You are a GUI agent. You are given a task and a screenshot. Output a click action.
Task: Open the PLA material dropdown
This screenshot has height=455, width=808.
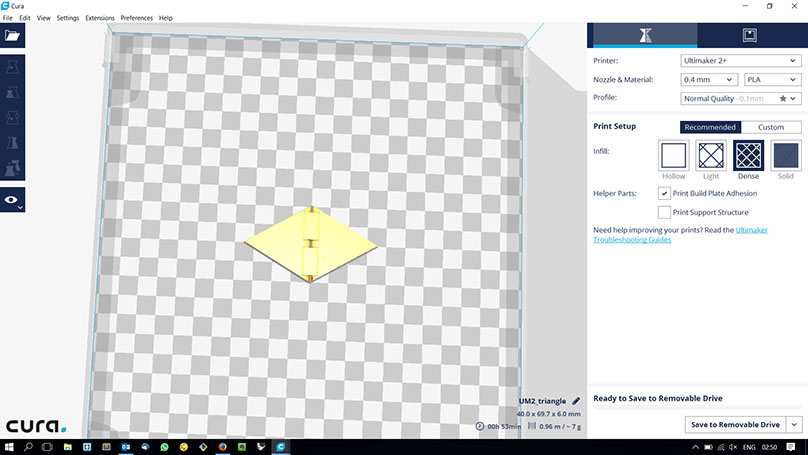click(772, 79)
